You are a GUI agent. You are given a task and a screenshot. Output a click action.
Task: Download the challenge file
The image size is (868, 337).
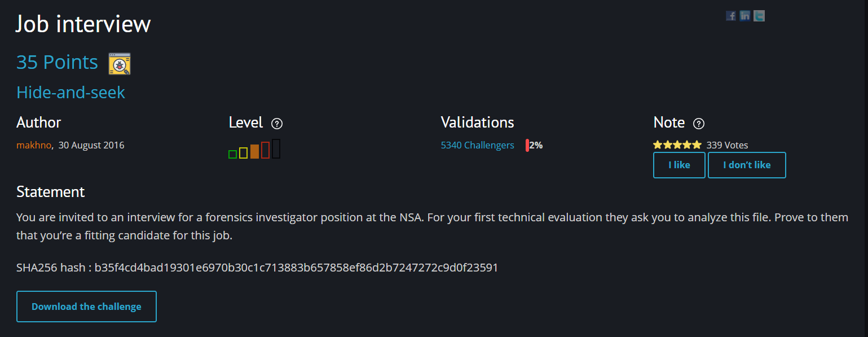(86, 307)
